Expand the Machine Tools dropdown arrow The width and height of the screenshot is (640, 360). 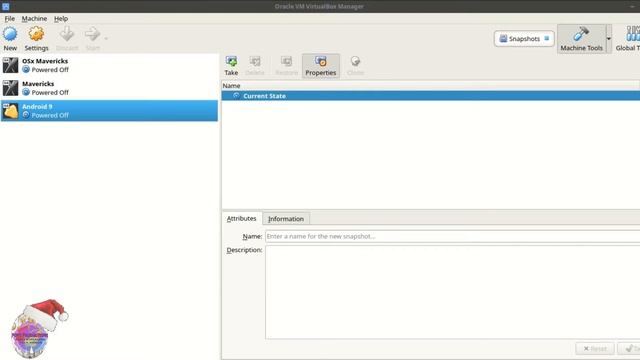[x=609, y=39]
